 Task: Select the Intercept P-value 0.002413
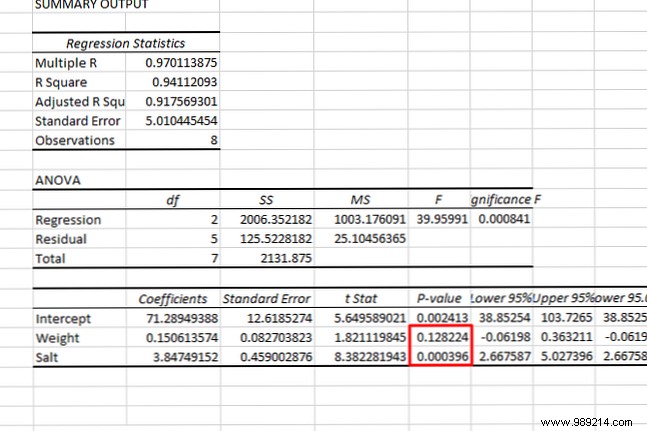tap(442, 318)
